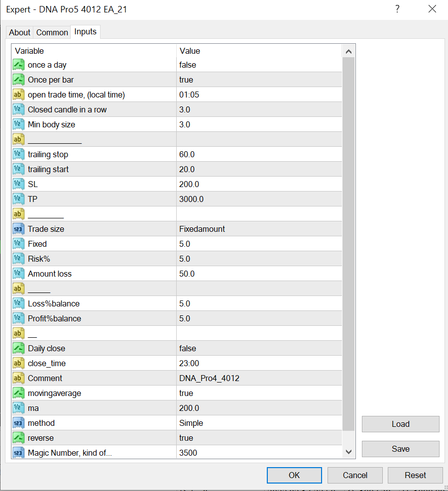Click the boolean icon beside 'once a day'
Screen dimensions: 448x491
click(18, 65)
